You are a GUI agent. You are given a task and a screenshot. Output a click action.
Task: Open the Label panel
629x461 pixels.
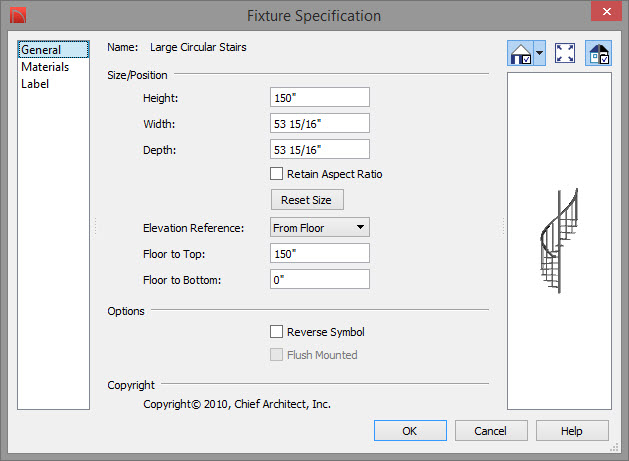click(x=35, y=84)
